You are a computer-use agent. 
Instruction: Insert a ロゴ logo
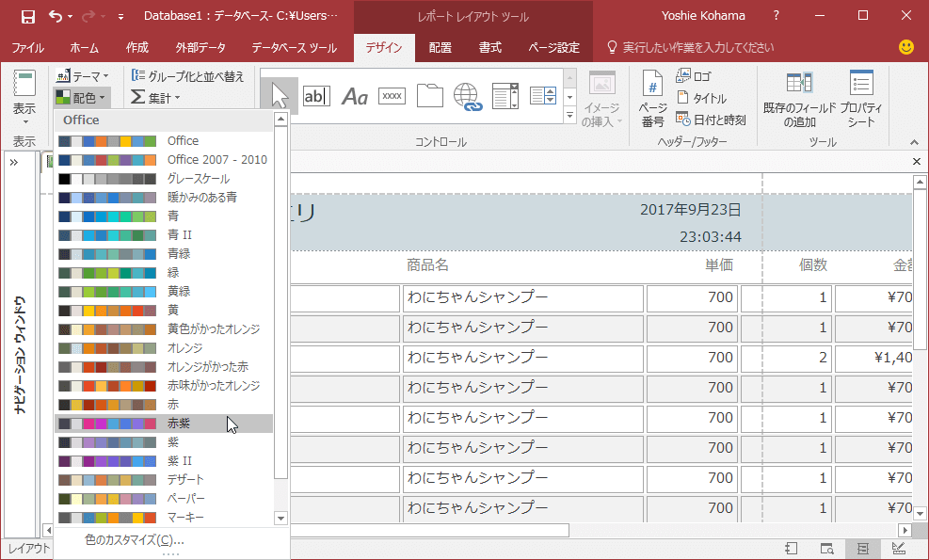pos(693,76)
